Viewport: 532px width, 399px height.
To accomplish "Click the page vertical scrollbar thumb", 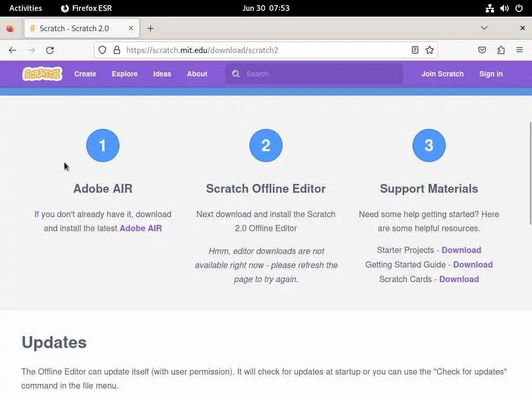I will point(530,172).
